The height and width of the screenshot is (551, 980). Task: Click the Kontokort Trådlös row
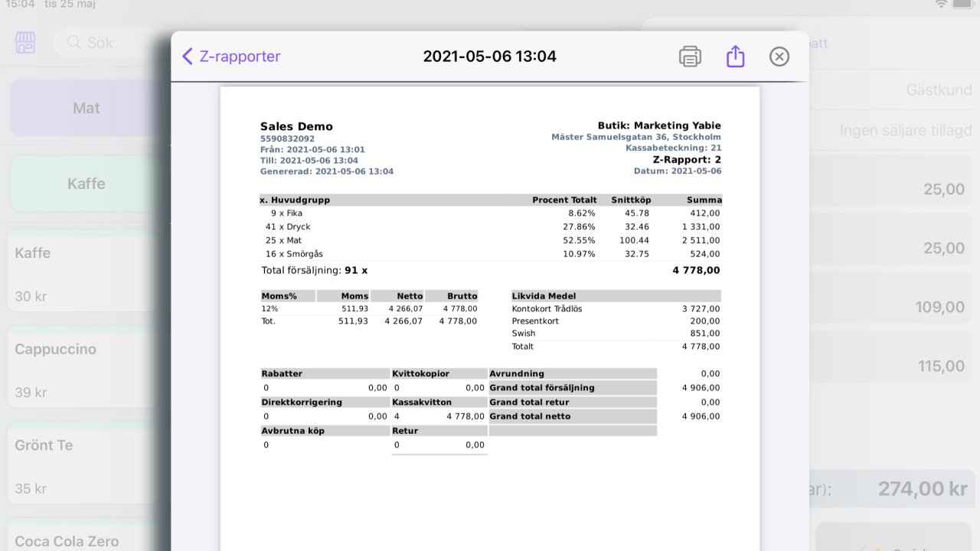(x=616, y=308)
